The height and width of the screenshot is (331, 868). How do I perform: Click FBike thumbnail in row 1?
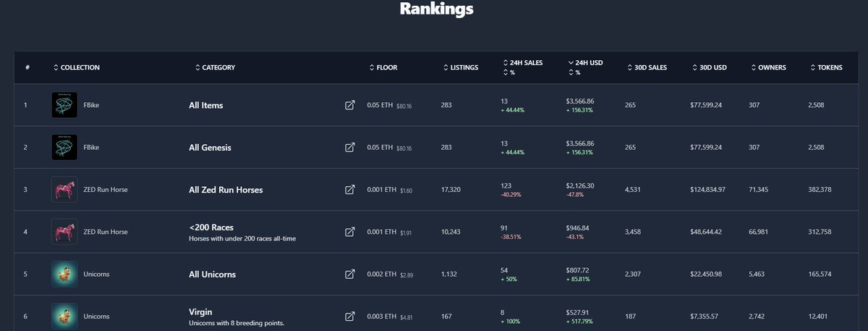tap(64, 105)
